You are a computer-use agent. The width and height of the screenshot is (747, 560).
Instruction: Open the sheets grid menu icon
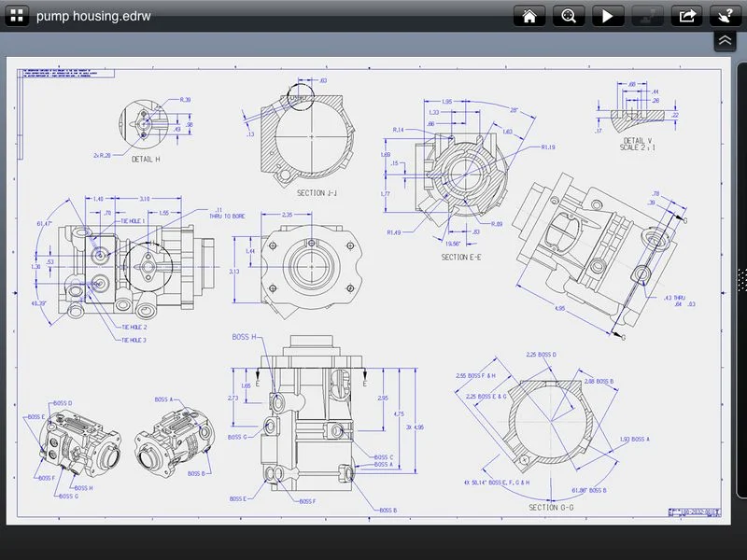coord(17,16)
